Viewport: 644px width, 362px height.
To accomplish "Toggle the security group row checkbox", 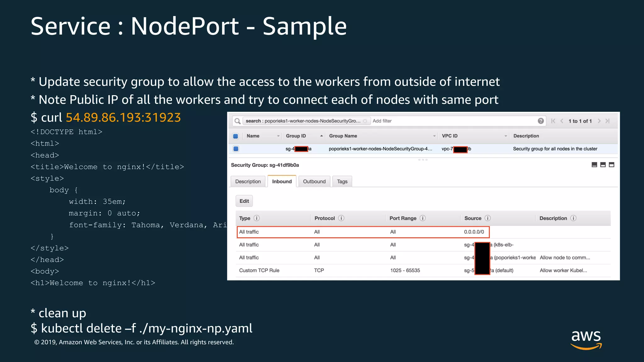I will [236, 149].
